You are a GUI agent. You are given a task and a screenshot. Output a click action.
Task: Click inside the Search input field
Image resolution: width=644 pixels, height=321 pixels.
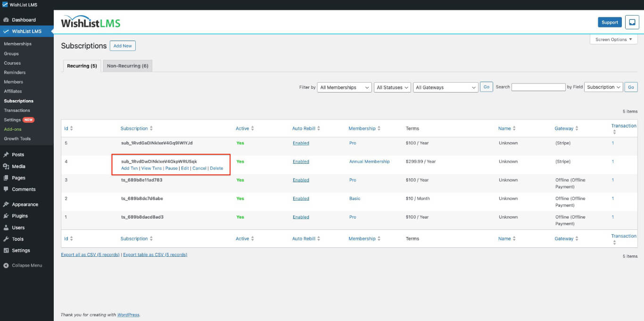(x=538, y=87)
